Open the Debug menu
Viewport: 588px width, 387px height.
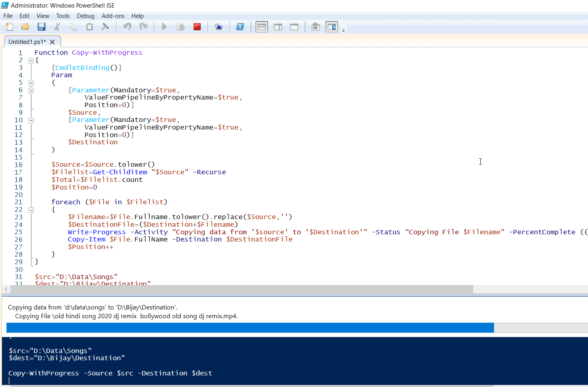tap(86, 16)
